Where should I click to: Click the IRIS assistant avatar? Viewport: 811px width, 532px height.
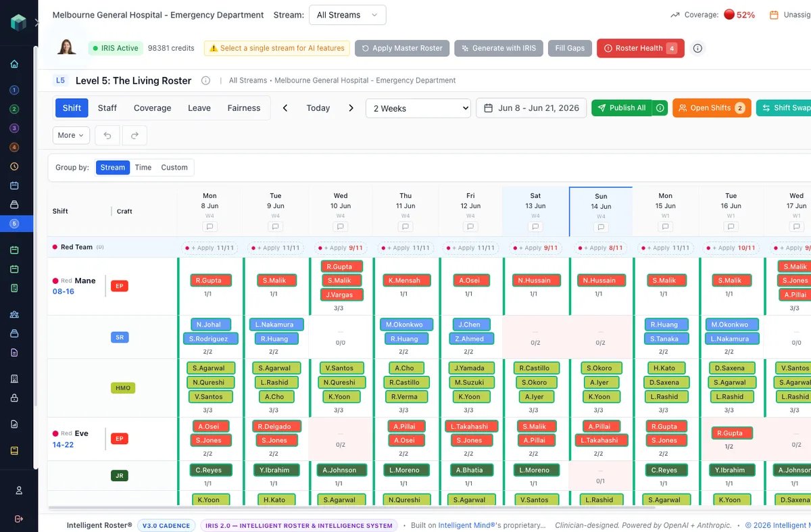(66, 47)
